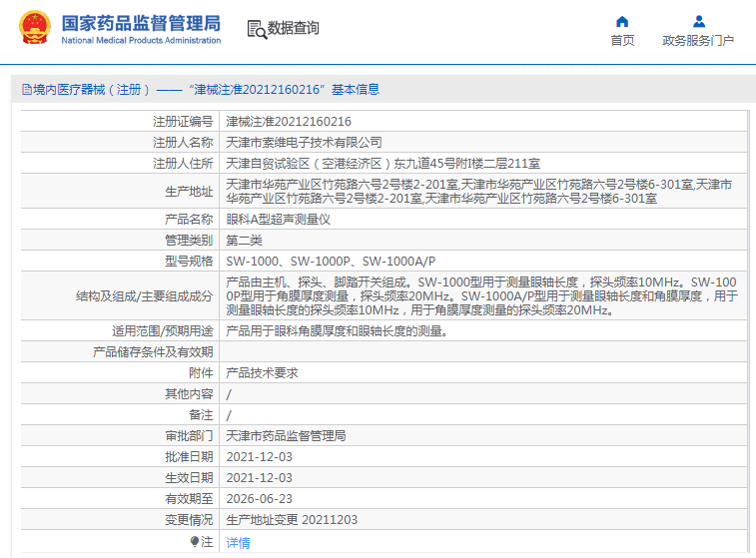Click the 基本信息 section heading
The image size is (756, 558).
pos(356,90)
